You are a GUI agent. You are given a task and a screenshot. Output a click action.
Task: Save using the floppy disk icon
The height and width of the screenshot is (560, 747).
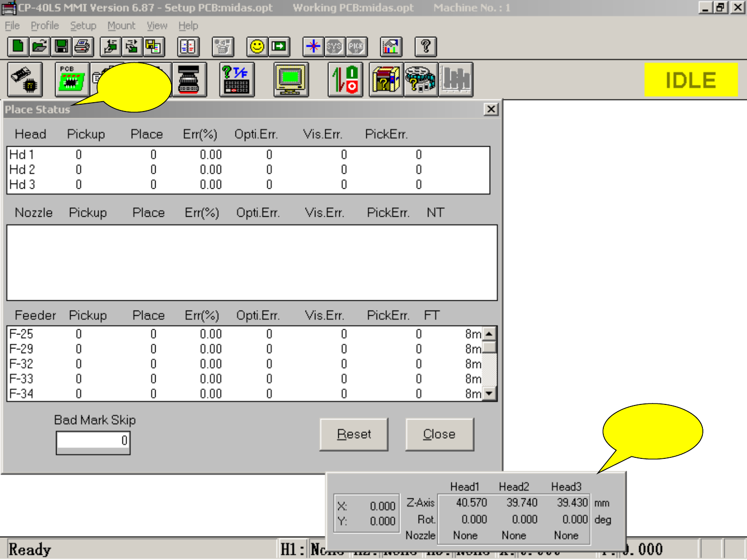(61, 47)
